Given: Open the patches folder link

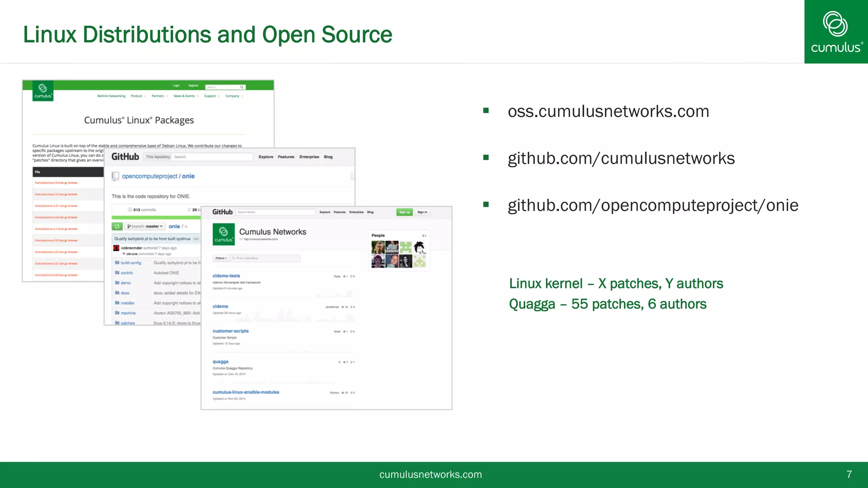Looking at the screenshot, I should [128, 323].
